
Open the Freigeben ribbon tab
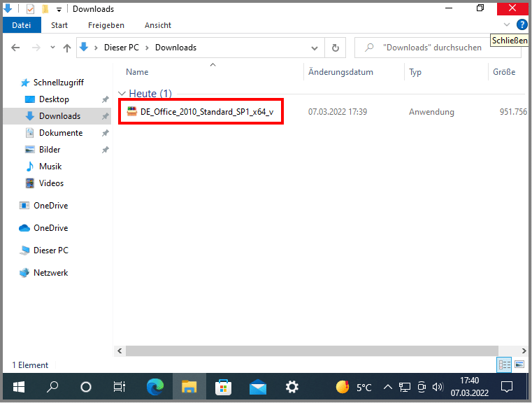[x=106, y=25]
